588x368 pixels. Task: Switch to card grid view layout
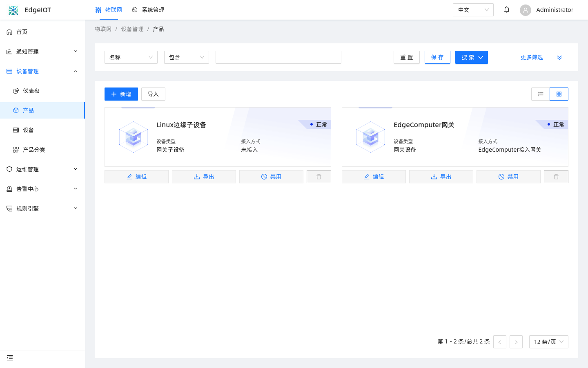(559, 94)
